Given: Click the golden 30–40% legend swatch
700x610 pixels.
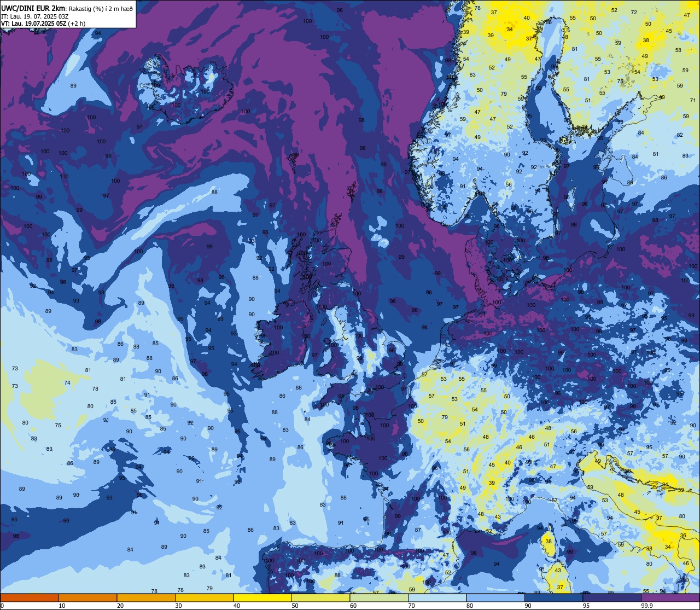Looking at the screenshot, I should [x=204, y=597].
